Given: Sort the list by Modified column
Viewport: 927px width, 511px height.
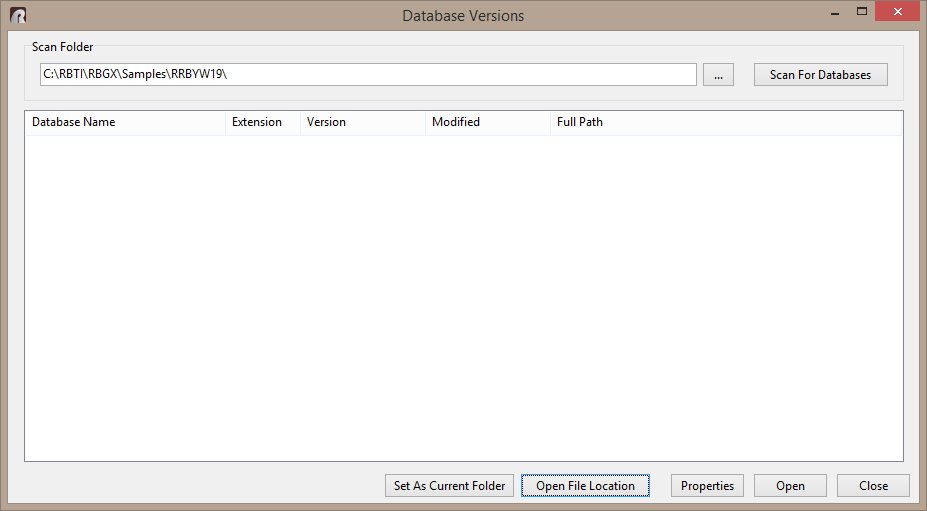Looking at the screenshot, I should tap(487, 122).
